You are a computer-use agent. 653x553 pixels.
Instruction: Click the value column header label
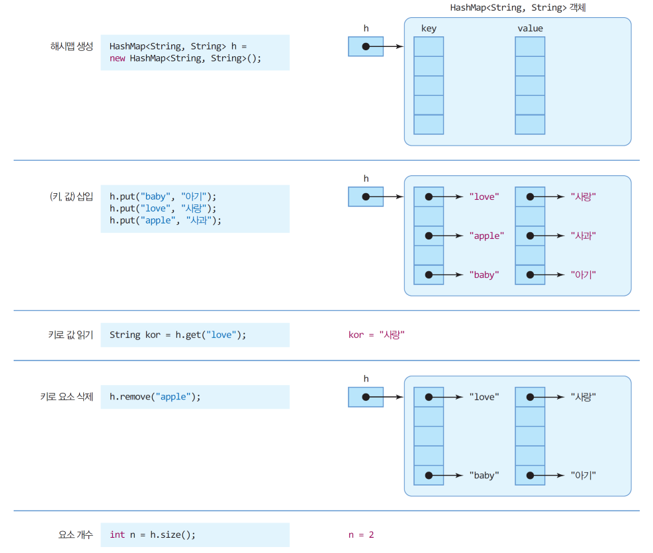click(530, 28)
